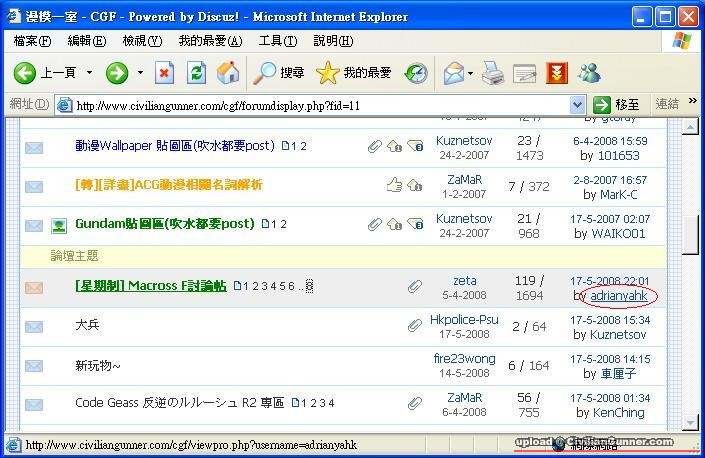The image size is (705, 458).
Task: Click the vertical scrollbar down arrow
Action: point(690,421)
